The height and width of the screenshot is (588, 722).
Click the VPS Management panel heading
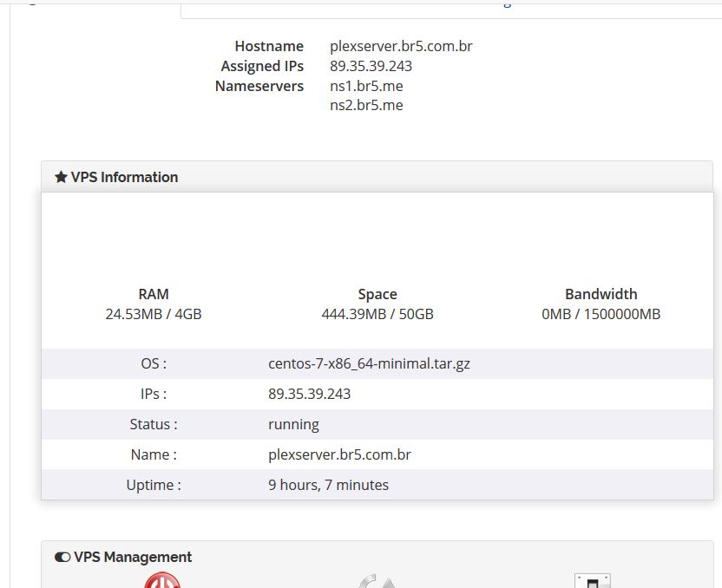coord(133,557)
